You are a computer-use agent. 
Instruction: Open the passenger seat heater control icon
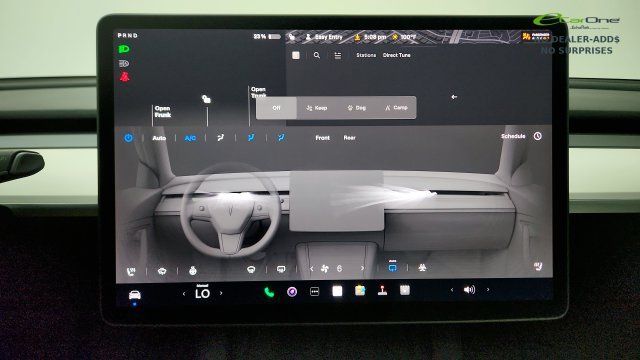538,267
